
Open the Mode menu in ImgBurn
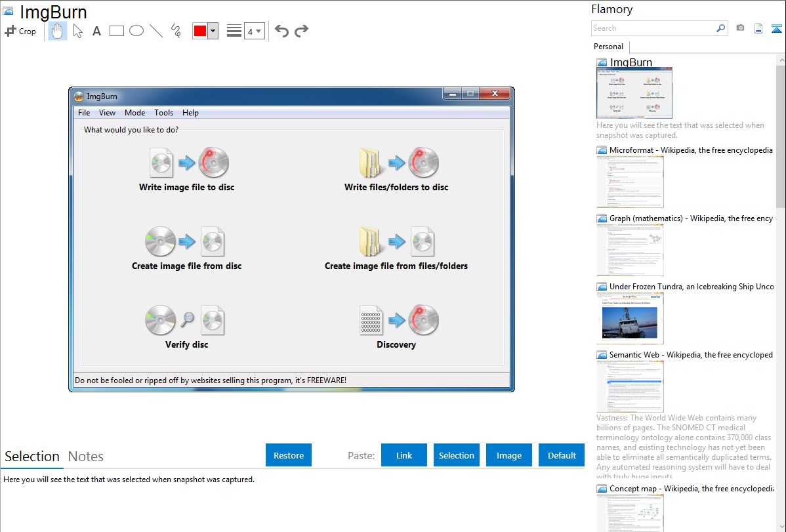[x=135, y=112]
